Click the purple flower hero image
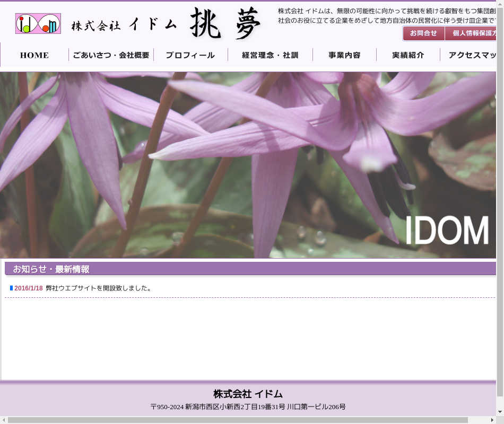504x424 pixels. [x=248, y=165]
